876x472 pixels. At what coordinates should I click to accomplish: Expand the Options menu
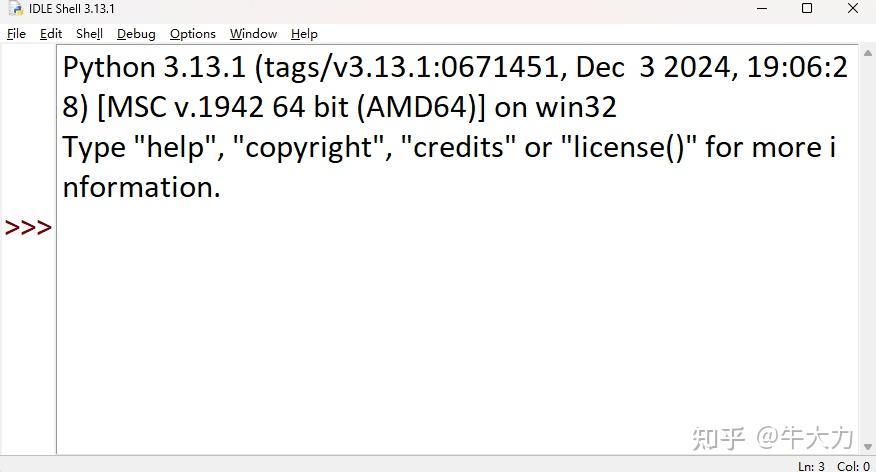pos(193,34)
